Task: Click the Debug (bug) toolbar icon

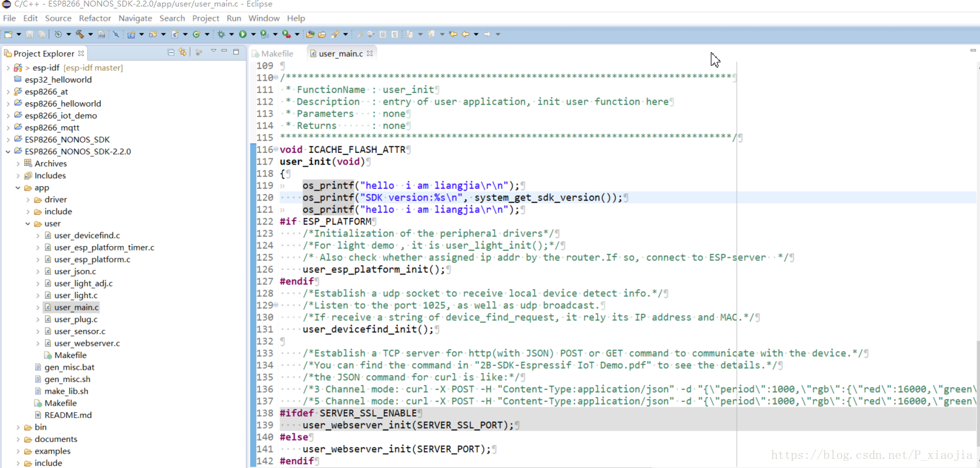Action: 221,34
